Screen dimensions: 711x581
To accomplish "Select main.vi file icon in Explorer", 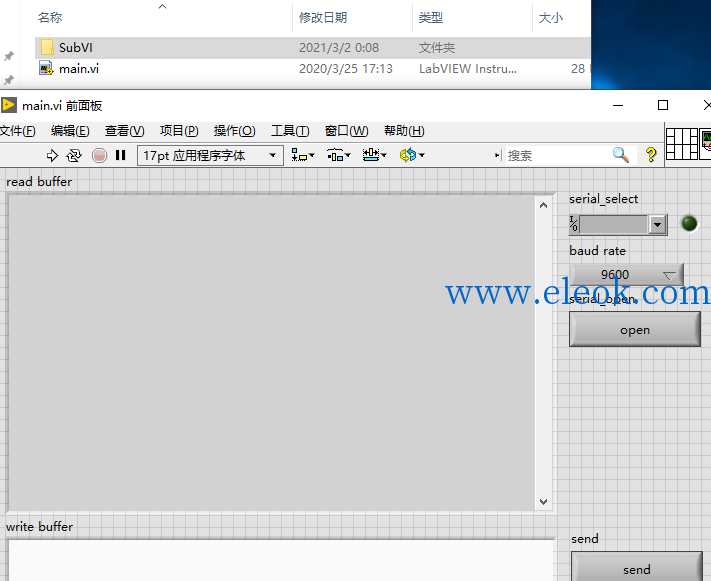I will [x=46, y=68].
